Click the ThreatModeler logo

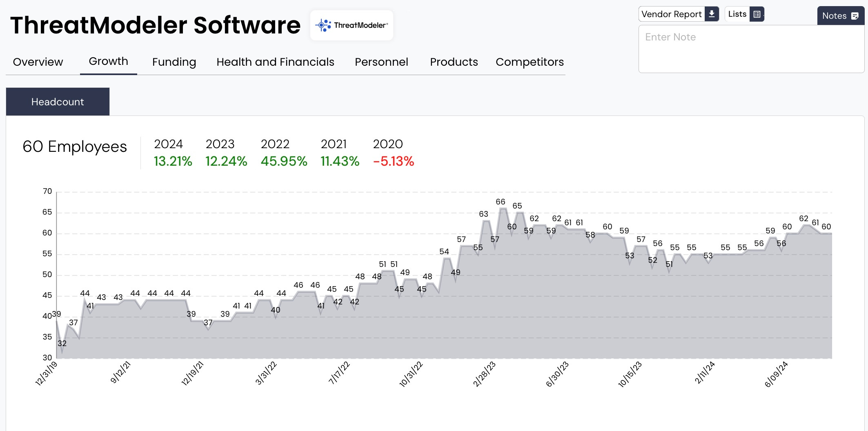coord(352,25)
